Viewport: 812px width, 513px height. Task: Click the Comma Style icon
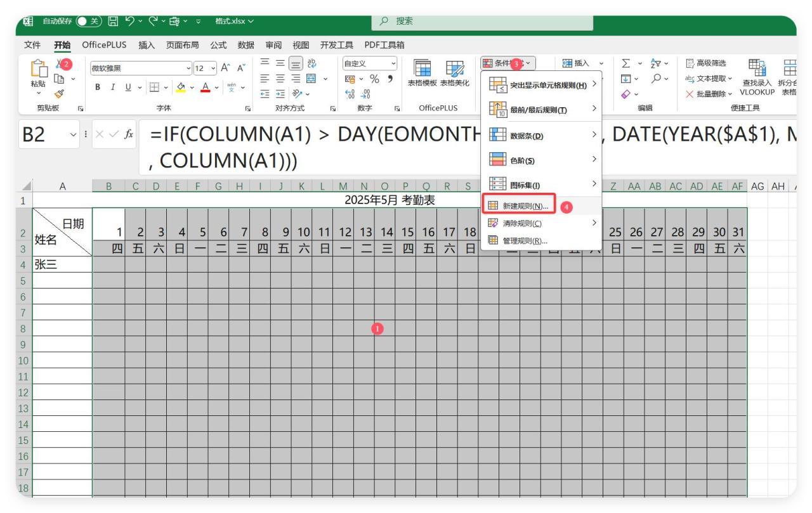point(390,79)
